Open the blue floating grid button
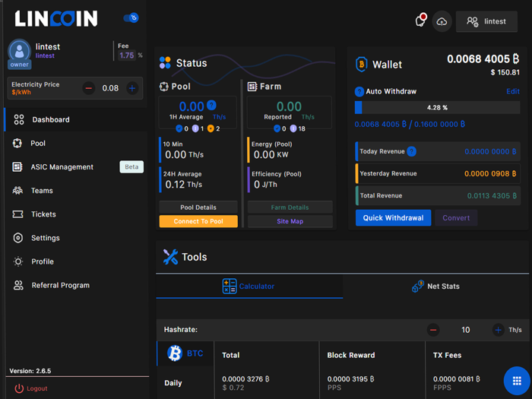This screenshot has width=532, height=399. pos(517,381)
